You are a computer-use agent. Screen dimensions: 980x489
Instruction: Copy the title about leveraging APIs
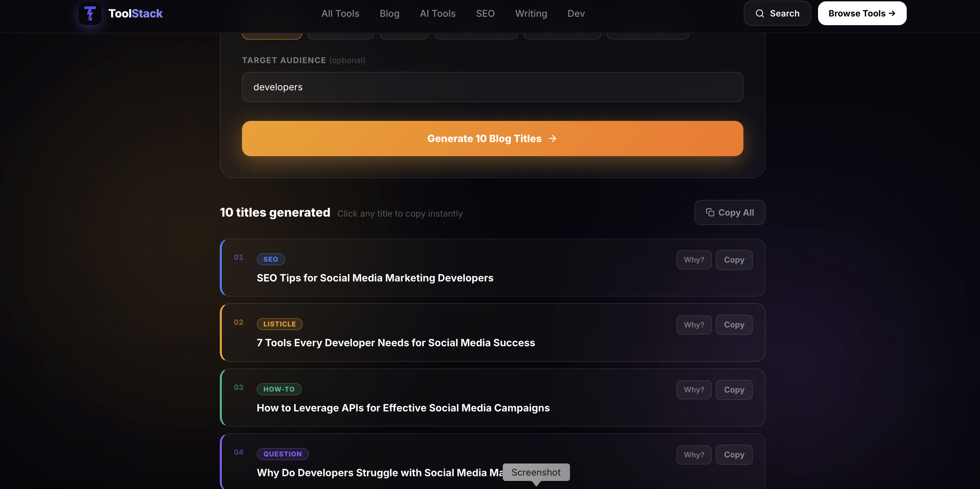tap(734, 389)
